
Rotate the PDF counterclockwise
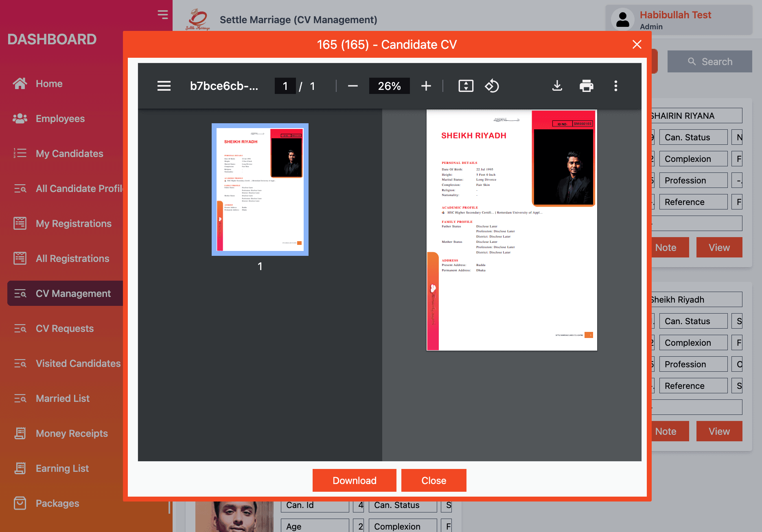tap(492, 86)
